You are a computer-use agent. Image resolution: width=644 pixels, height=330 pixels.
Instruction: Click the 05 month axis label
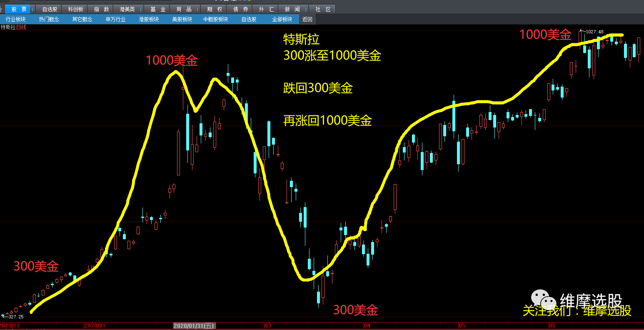pyautogui.click(x=462, y=325)
